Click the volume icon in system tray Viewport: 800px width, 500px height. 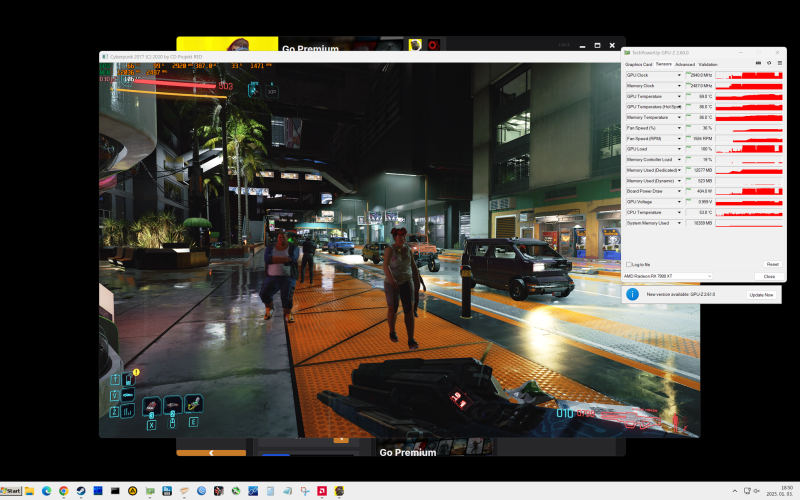click(757, 491)
